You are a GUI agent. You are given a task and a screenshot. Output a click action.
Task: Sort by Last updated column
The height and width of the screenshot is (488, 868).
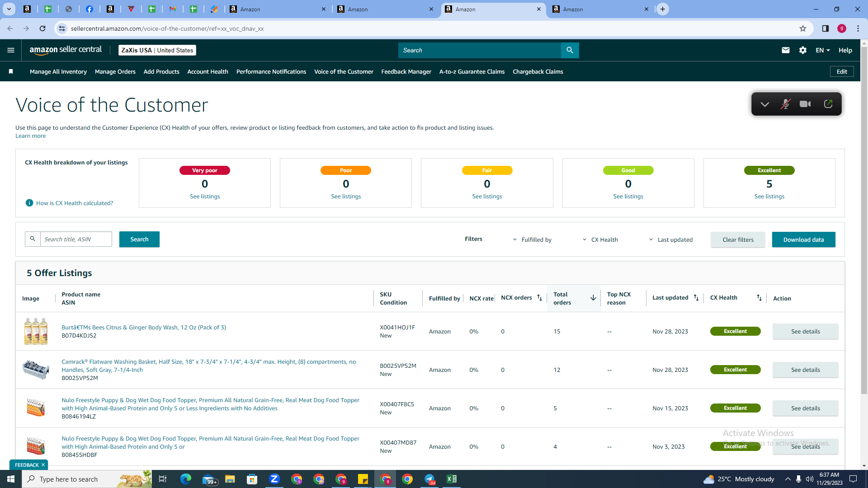click(696, 298)
